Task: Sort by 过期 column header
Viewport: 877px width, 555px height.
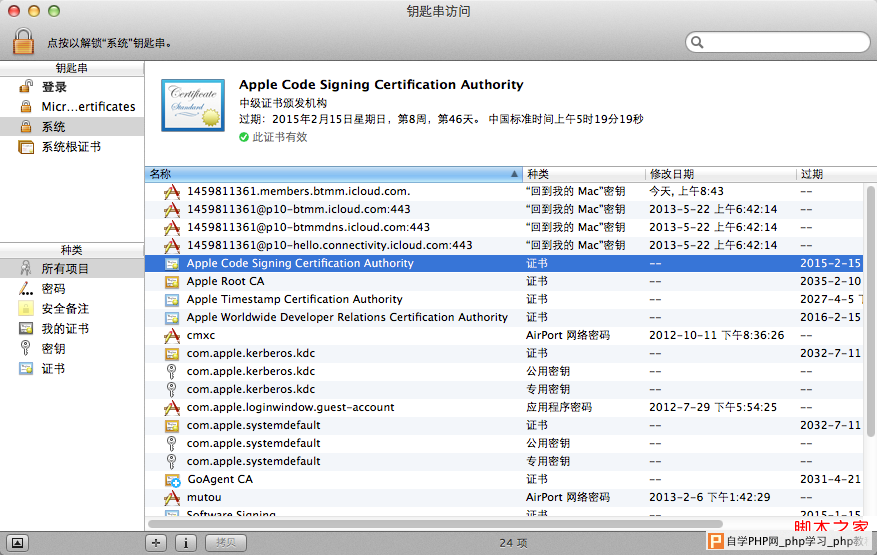Action: click(x=836, y=174)
